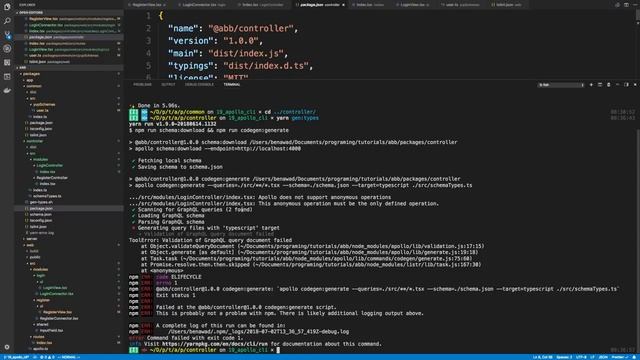Image resolution: width=640 pixels, height=360 pixels.
Task: Collapse the LoginController folder
Action: (x=49, y=166)
